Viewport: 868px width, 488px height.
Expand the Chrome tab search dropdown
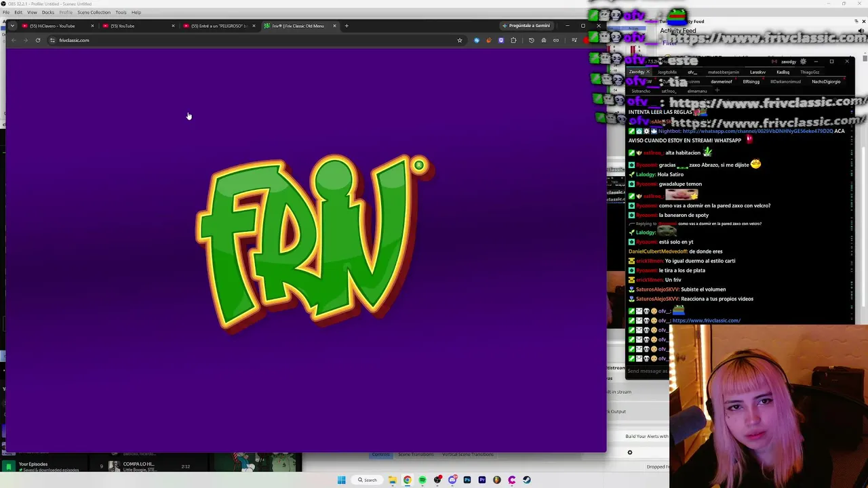pos(12,26)
